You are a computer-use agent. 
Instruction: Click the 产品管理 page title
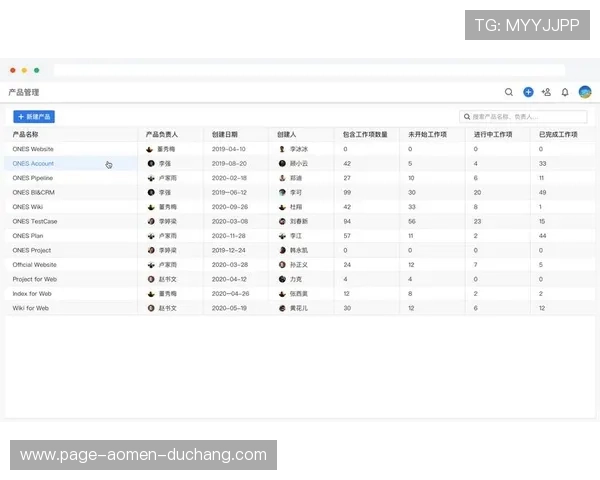pyautogui.click(x=24, y=92)
